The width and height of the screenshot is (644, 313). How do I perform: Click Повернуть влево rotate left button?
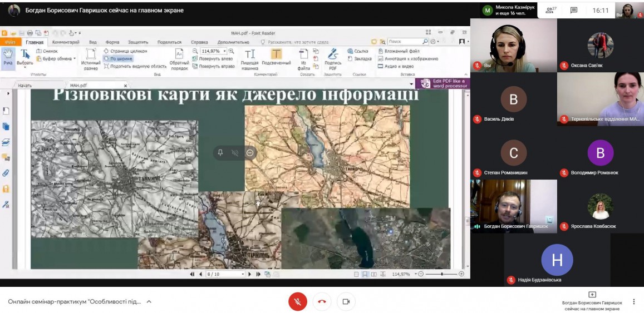click(x=215, y=58)
